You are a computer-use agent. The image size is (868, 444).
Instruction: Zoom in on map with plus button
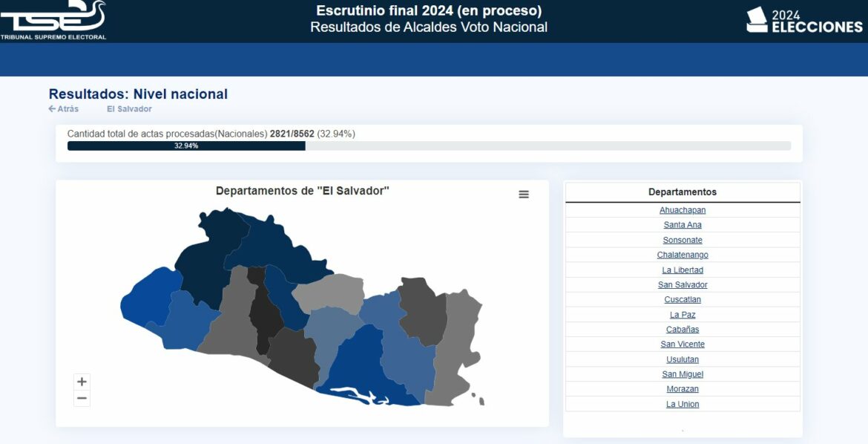pyautogui.click(x=82, y=382)
